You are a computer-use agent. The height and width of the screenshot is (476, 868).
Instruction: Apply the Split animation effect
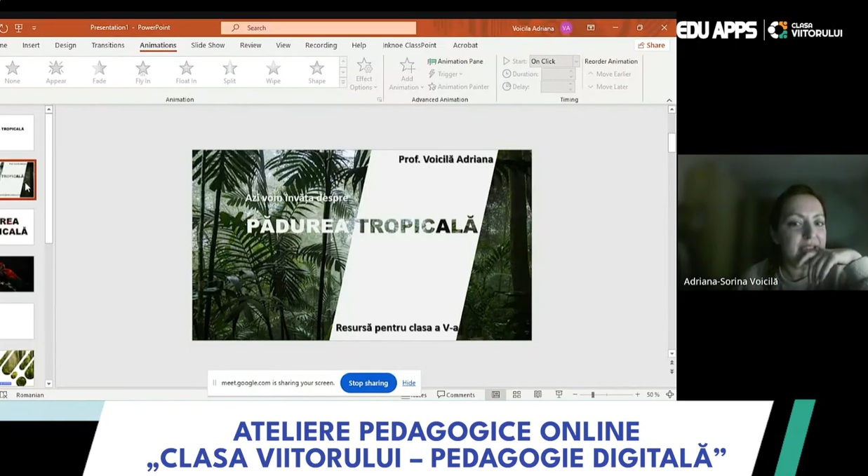(229, 72)
